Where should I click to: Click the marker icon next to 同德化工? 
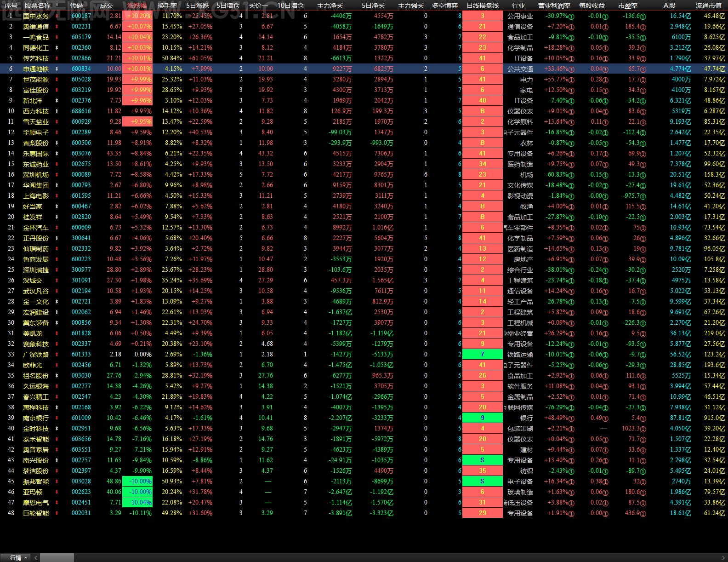coord(57,48)
